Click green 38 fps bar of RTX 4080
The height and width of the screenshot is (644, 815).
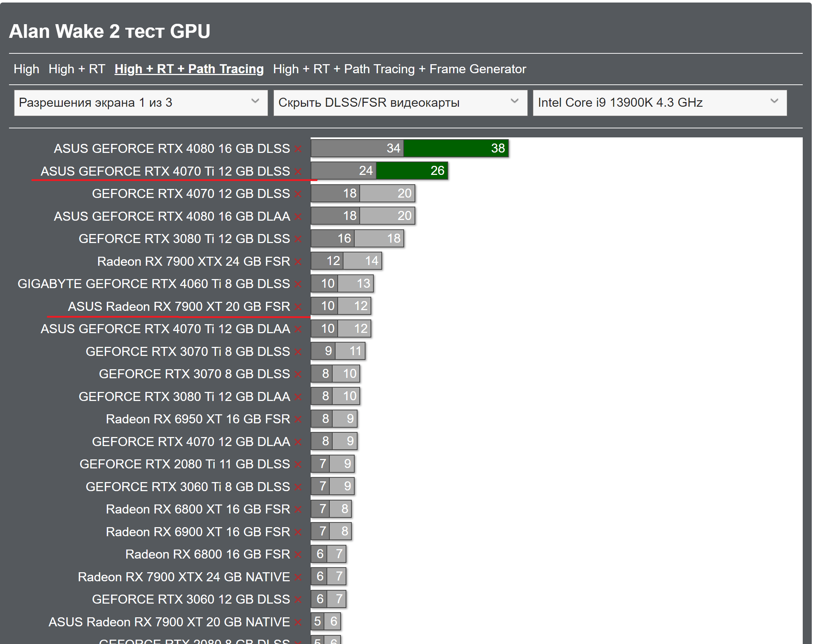[x=455, y=148]
